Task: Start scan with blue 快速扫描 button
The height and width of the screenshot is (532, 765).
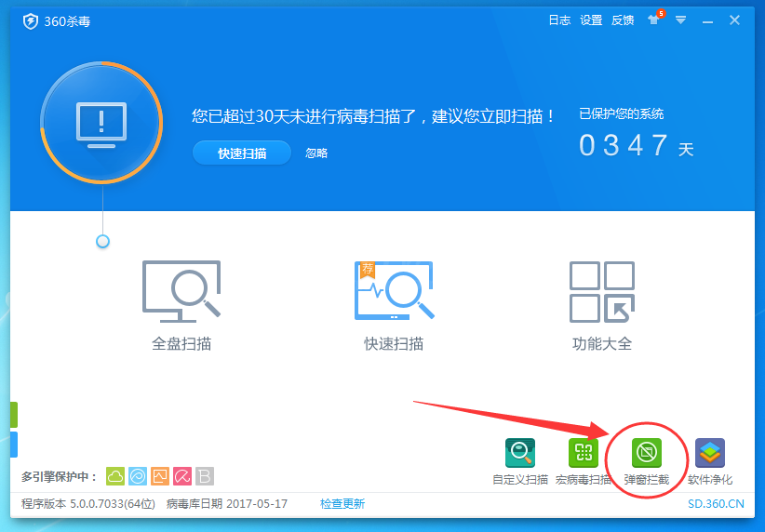Action: [x=242, y=153]
